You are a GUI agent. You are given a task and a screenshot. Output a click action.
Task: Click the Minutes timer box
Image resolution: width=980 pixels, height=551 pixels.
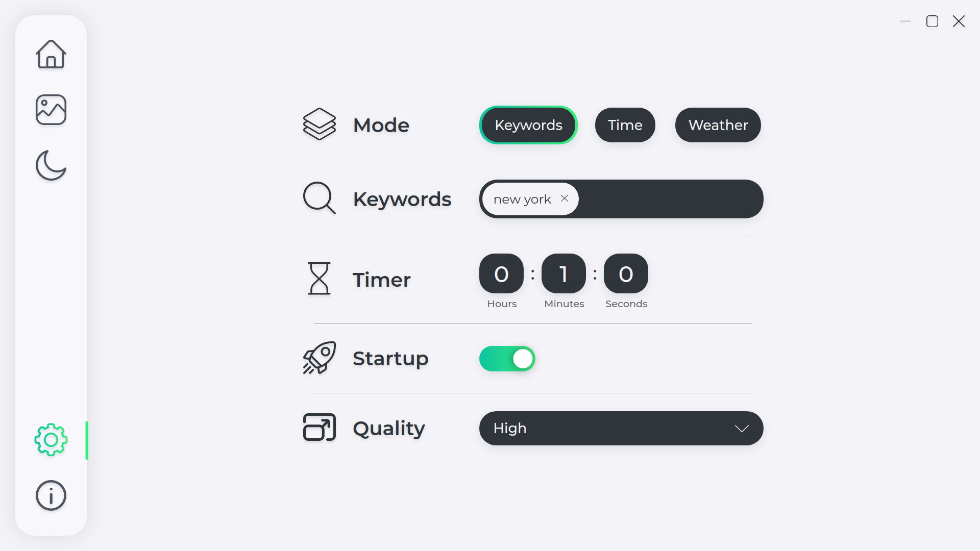pos(563,274)
